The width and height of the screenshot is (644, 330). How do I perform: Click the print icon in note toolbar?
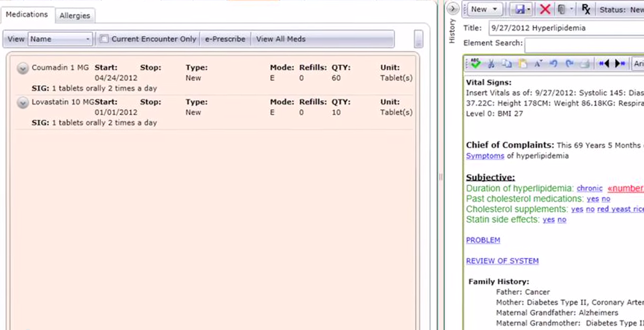(x=585, y=63)
